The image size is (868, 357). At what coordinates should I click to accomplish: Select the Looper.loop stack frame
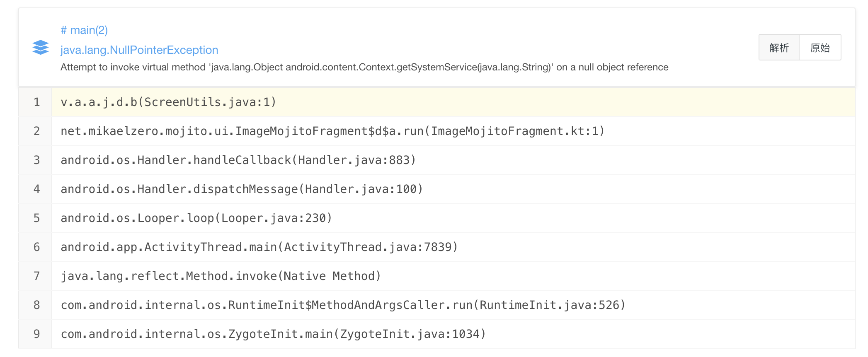click(x=197, y=217)
